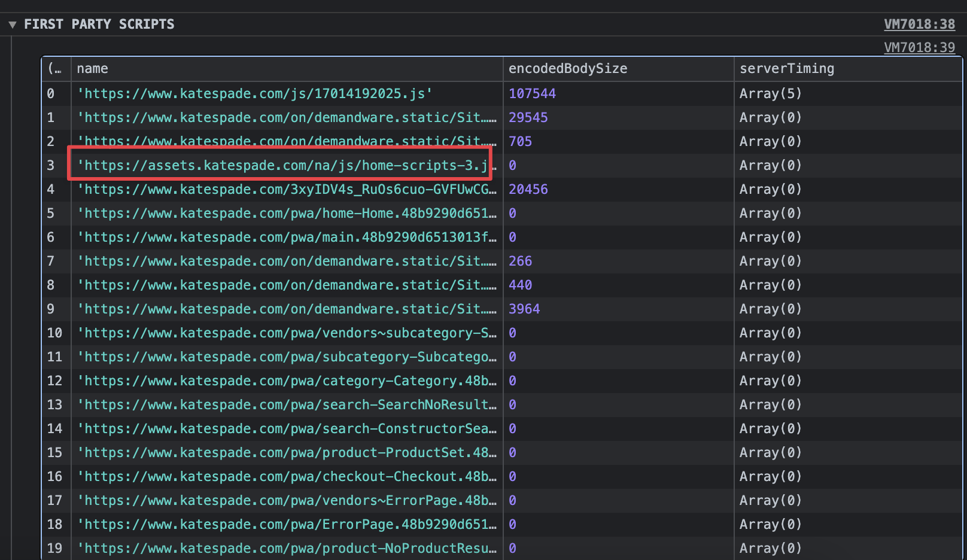
Task: Select the category-Category script URL
Action: coord(287,381)
